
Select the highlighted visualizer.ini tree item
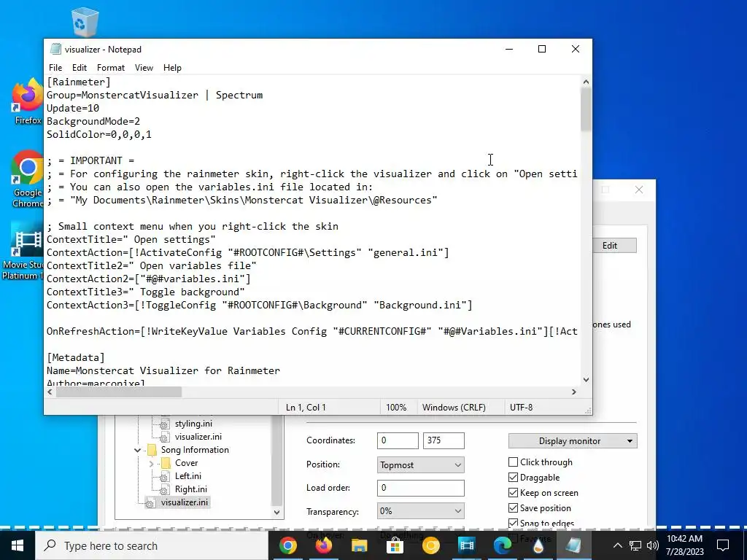[x=185, y=502]
